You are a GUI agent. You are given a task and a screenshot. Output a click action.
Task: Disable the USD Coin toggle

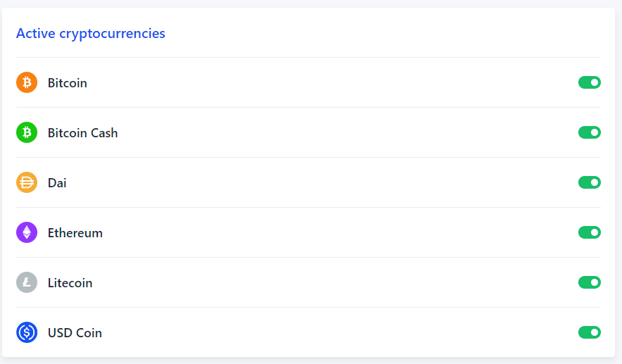[590, 332]
